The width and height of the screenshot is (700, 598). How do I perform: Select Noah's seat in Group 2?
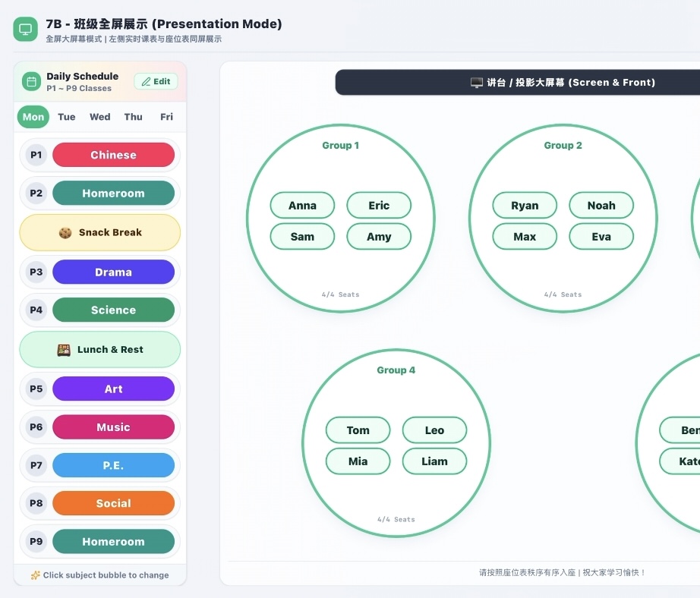tap(601, 206)
